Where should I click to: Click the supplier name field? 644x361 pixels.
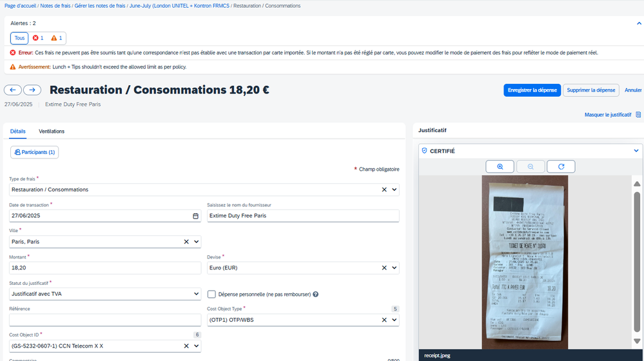[303, 216]
